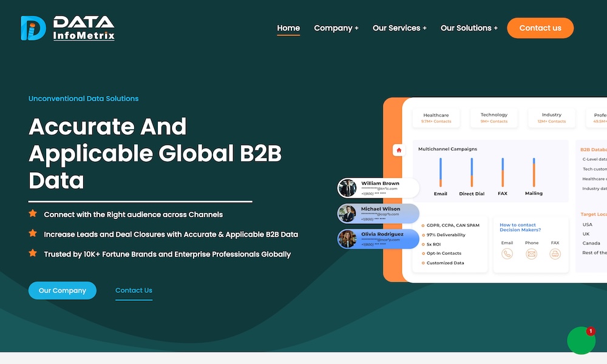Open the Our Solutions dropdown

[469, 28]
